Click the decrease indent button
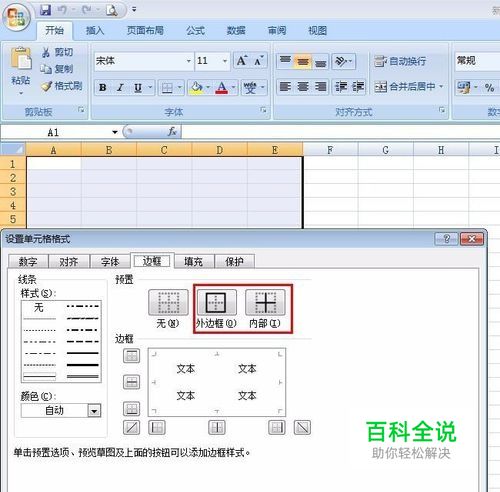The image size is (500, 492). (x=341, y=87)
